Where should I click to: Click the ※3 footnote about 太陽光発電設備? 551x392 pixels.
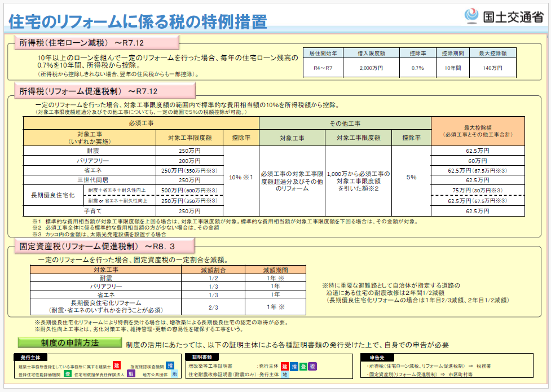[99, 234]
